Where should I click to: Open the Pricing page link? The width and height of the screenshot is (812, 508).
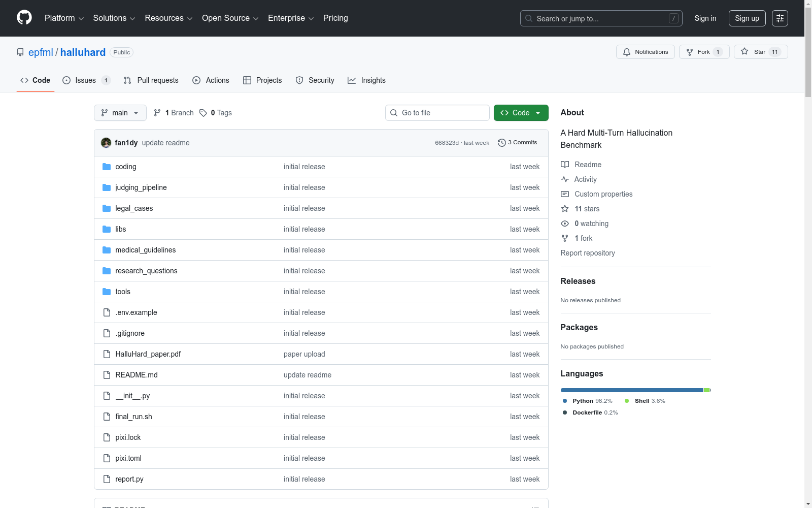[335, 18]
